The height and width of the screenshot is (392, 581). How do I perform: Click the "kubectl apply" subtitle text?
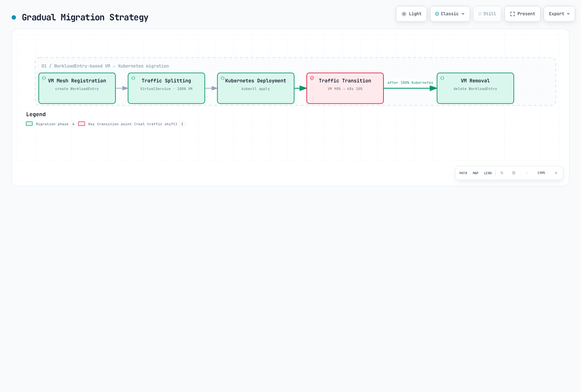pyautogui.click(x=256, y=89)
